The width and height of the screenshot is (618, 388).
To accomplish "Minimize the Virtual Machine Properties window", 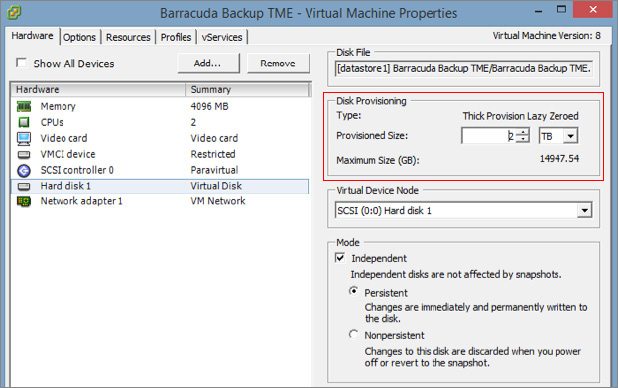I will click(538, 10).
